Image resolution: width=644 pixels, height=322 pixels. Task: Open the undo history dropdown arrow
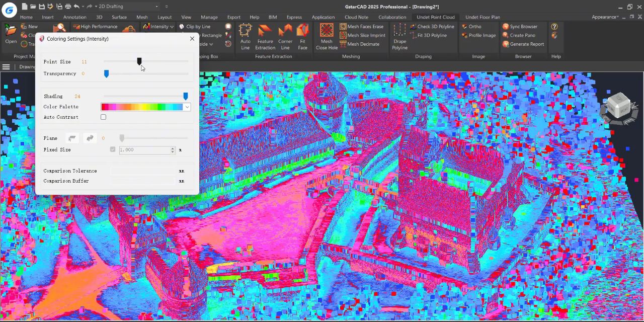point(83,7)
